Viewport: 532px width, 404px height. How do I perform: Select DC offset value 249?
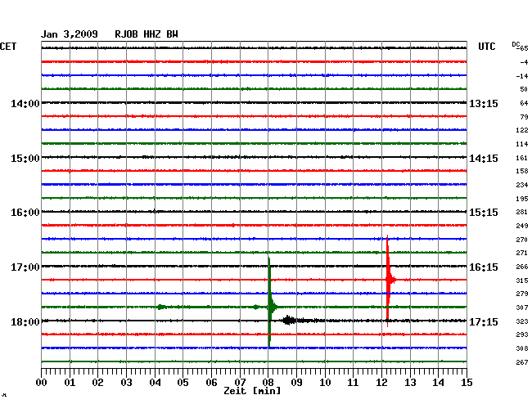pyautogui.click(x=522, y=226)
